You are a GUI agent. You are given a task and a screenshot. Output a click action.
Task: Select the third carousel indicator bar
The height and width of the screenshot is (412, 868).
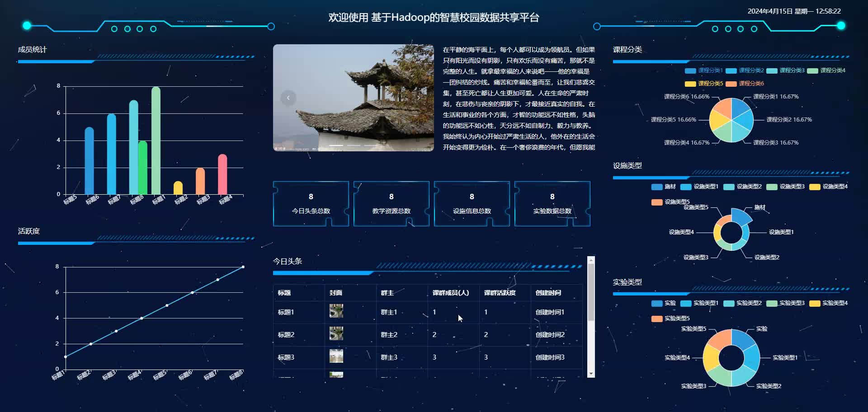point(371,145)
